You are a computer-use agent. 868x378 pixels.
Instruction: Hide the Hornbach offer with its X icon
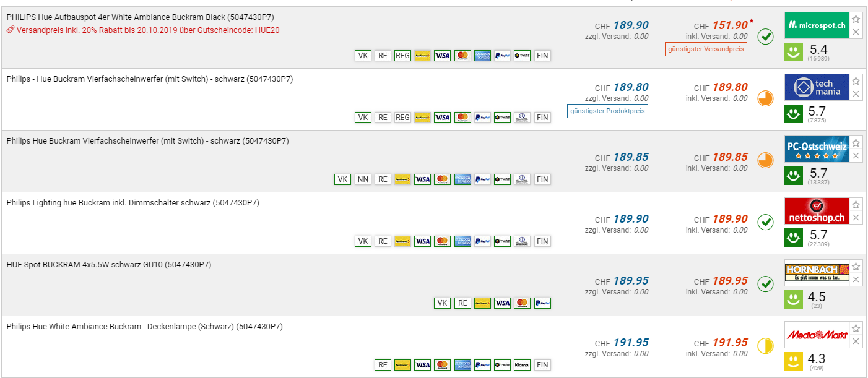[856, 280]
